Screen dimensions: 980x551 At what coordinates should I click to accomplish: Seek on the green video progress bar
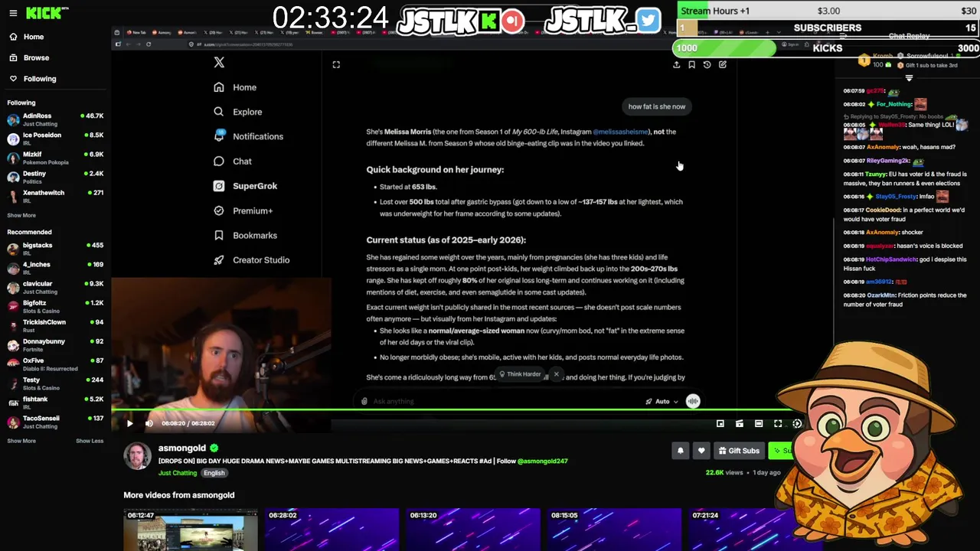coord(472,410)
